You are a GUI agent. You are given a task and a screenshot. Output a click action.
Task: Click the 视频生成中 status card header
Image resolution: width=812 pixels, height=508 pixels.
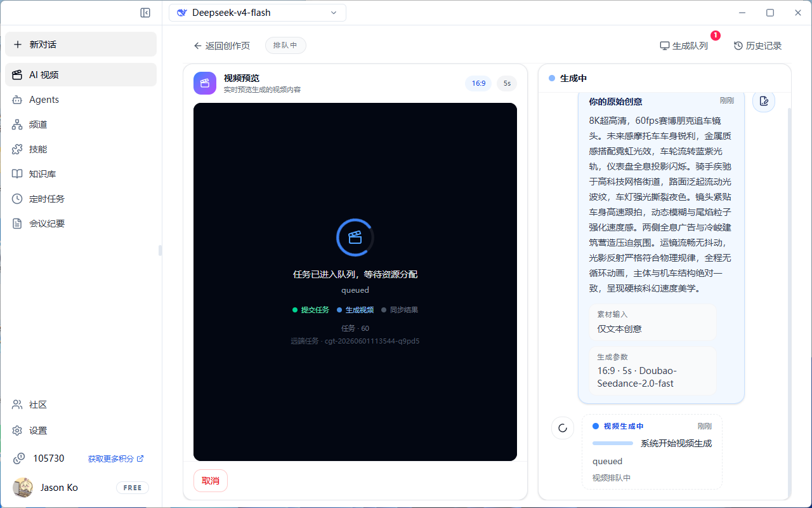[x=652, y=426]
